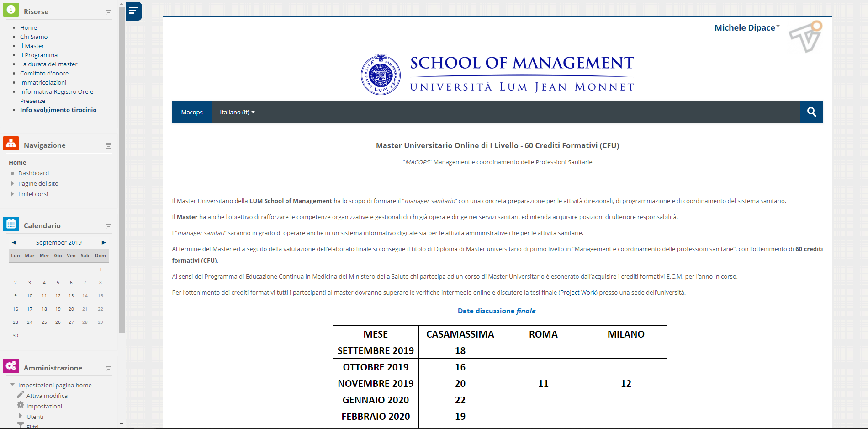Select day 11 in calendar
The height and width of the screenshot is (429, 868).
(44, 295)
